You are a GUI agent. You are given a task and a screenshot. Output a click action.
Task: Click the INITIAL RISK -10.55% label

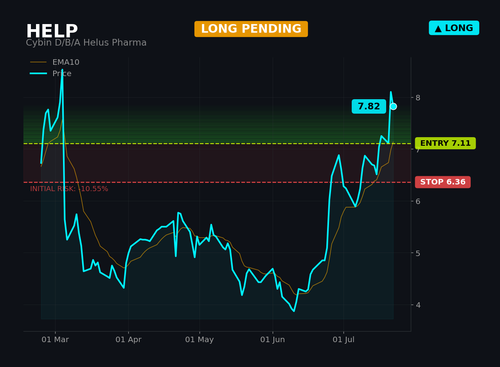pyautogui.click(x=69, y=189)
